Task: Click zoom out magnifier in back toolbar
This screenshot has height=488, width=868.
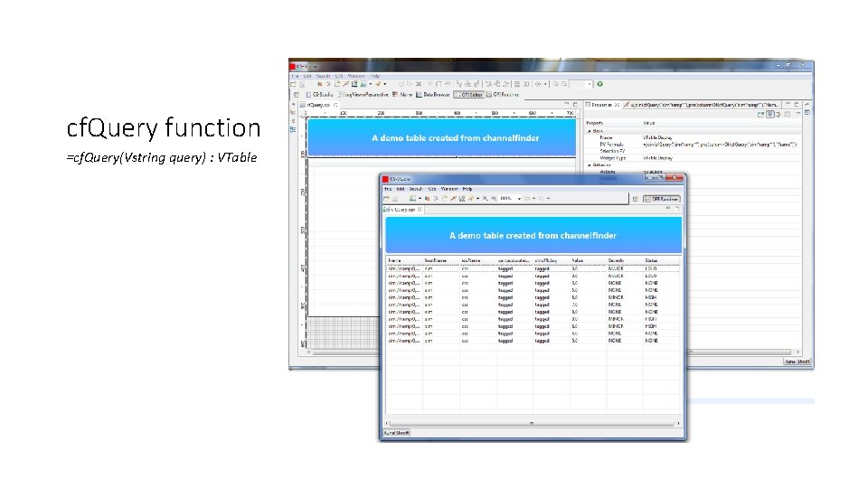Action: pyautogui.click(x=564, y=84)
